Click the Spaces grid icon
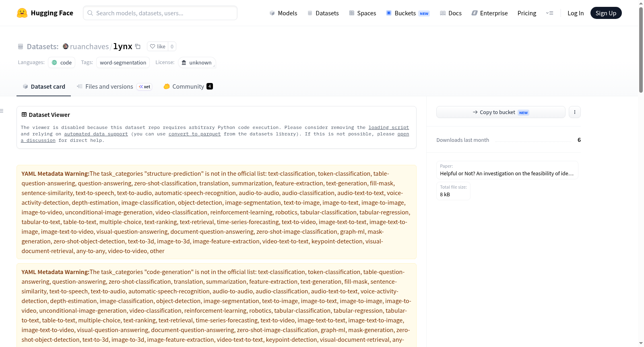644x347 pixels. point(352,13)
